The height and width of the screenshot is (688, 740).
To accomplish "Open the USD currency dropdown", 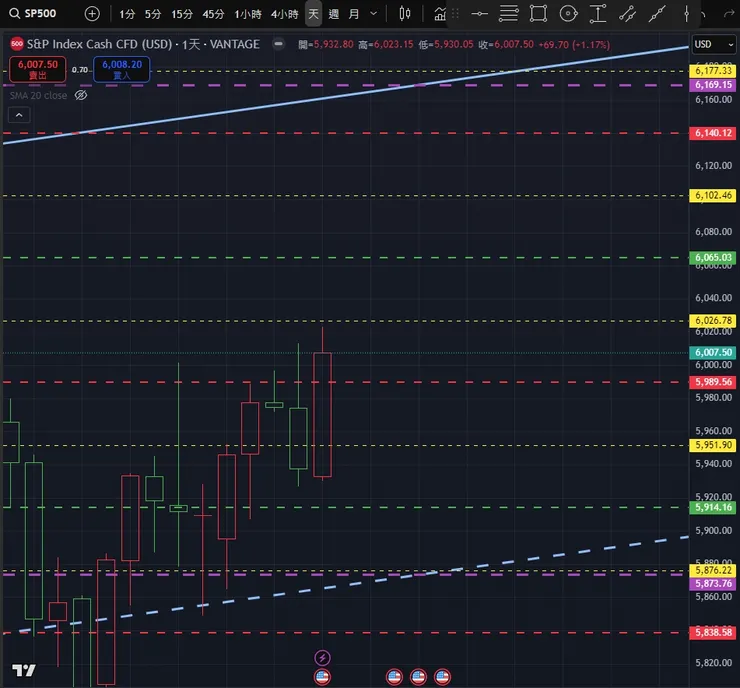I will (714, 44).
